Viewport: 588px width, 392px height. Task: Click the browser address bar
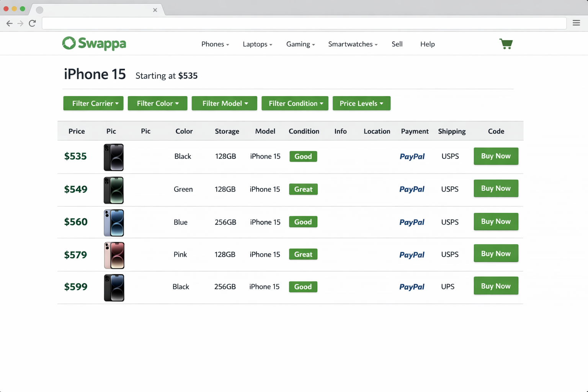304,23
